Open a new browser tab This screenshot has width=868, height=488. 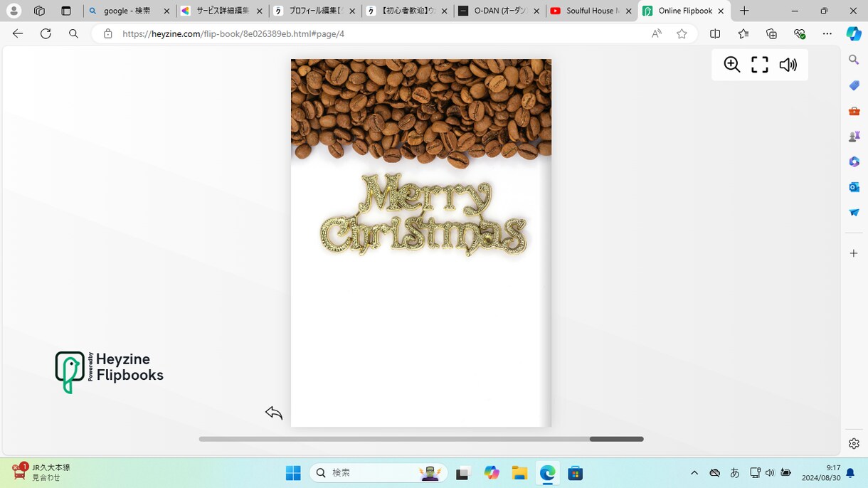pos(744,11)
